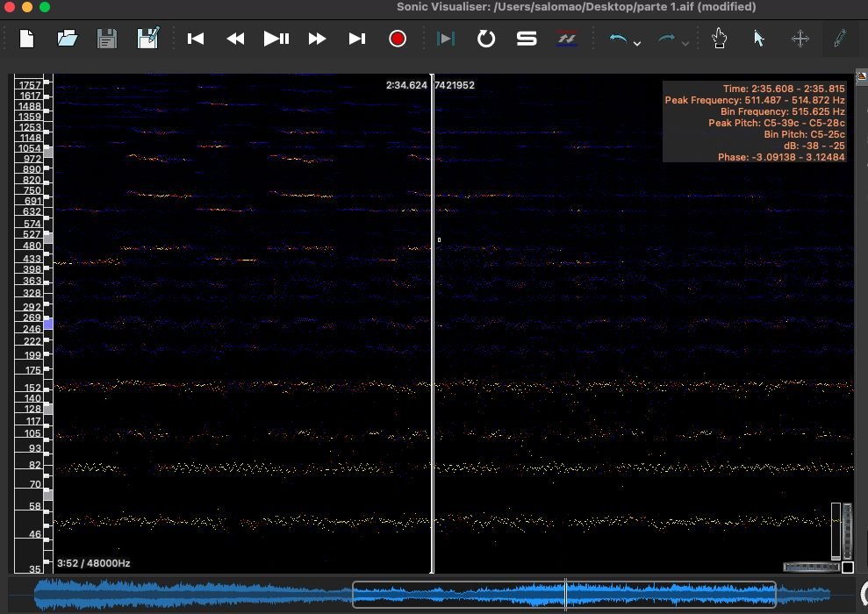Click the Rewind double-arrow button
Viewport: 868px width, 614px height.
click(x=236, y=39)
